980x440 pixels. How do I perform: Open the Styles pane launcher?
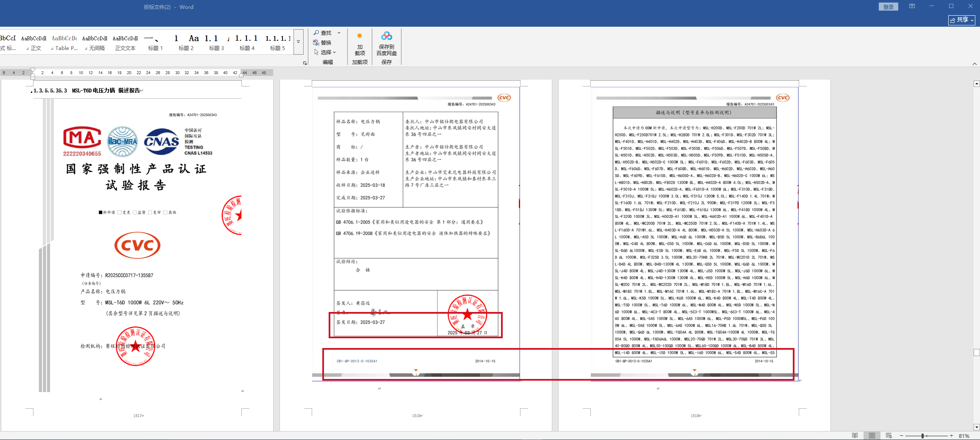[305, 63]
